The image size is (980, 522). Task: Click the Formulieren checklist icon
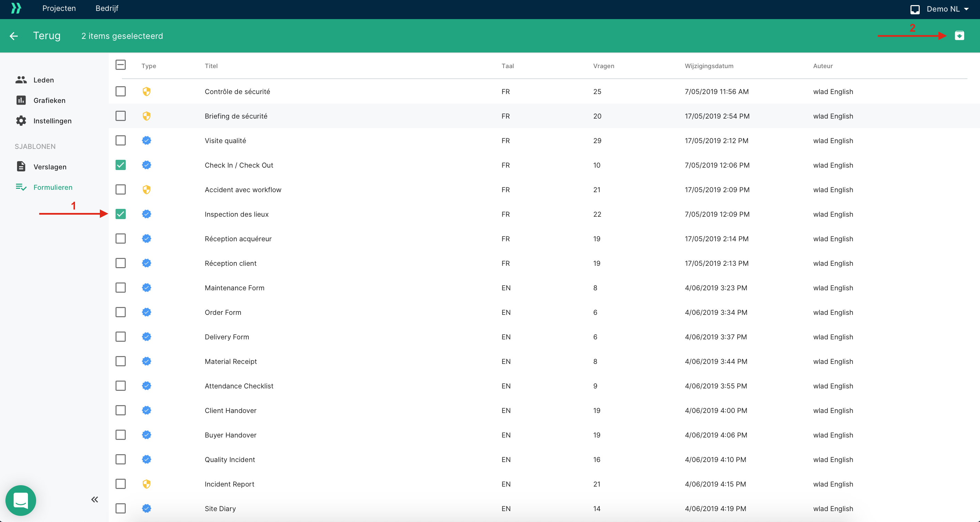21,187
